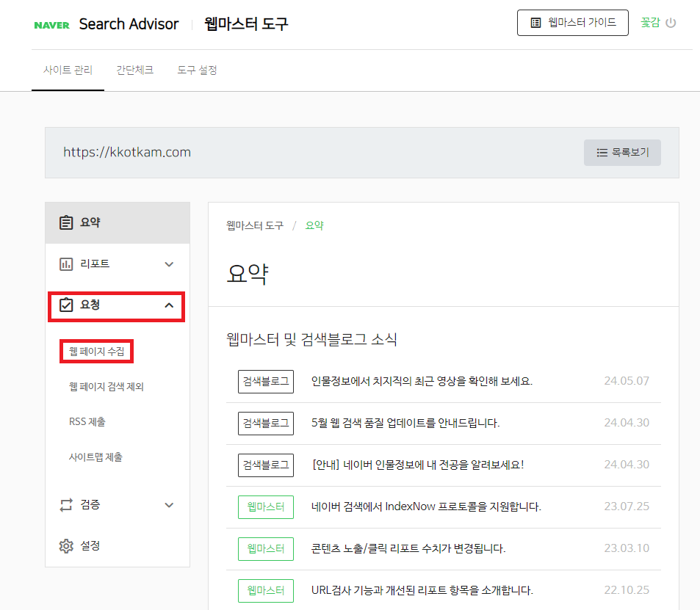Click the 웹마스터 tag dated 22.10.25
The height and width of the screenshot is (610, 700).
[266, 591]
